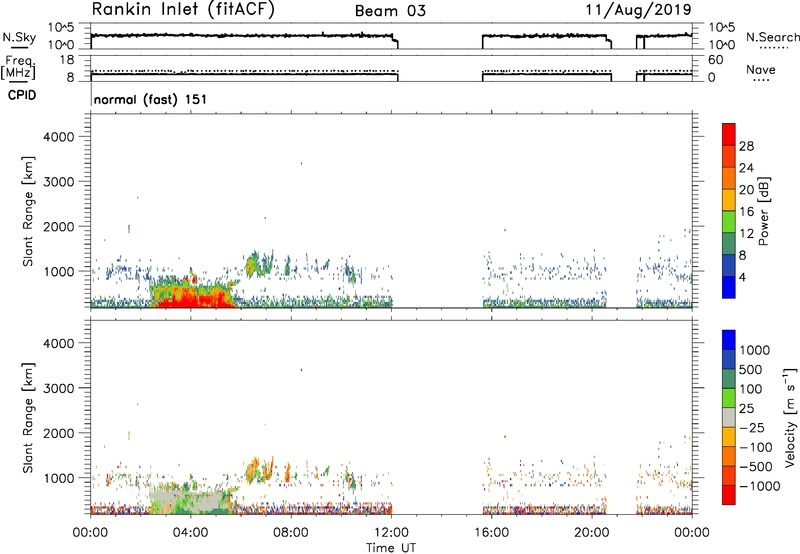Click the 'Rankin Inlet (fitACF)' plot title
Screen dimensions: 800x554
click(x=183, y=9)
